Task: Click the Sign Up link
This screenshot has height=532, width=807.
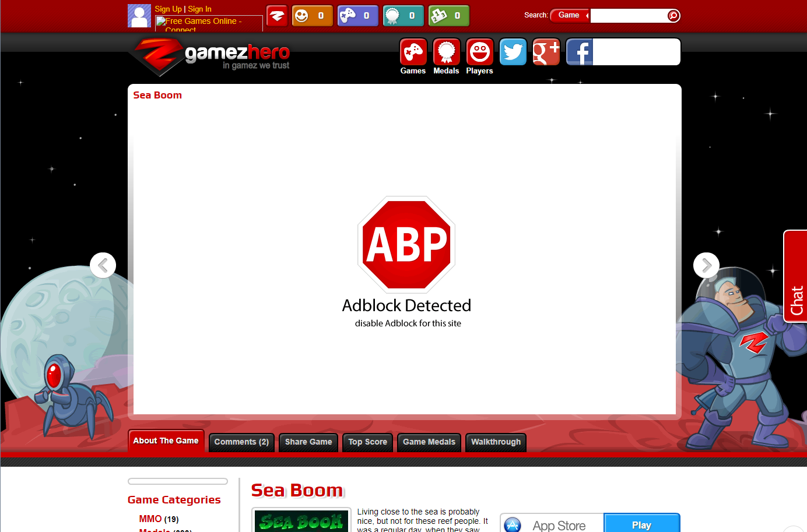Action: 168,9
